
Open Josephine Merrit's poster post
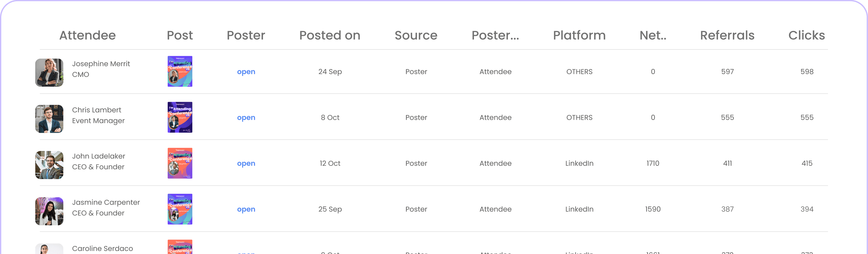pyautogui.click(x=246, y=71)
